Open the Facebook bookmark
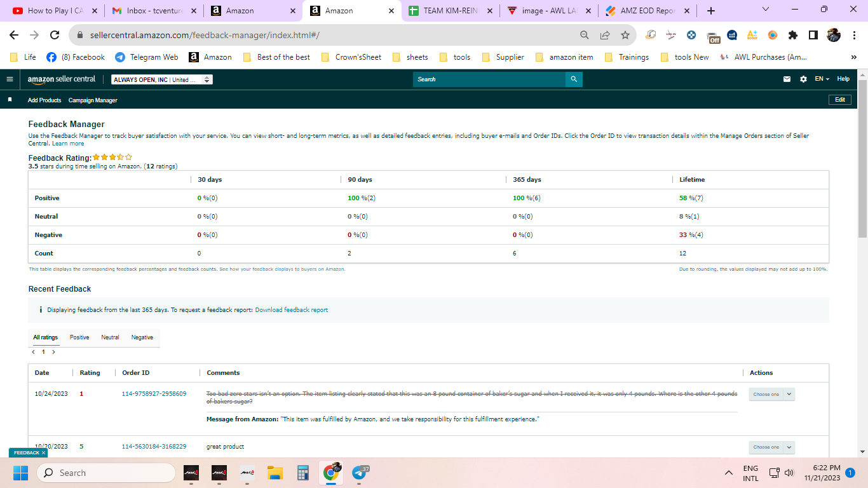Image resolution: width=868 pixels, height=488 pixels. pos(75,57)
